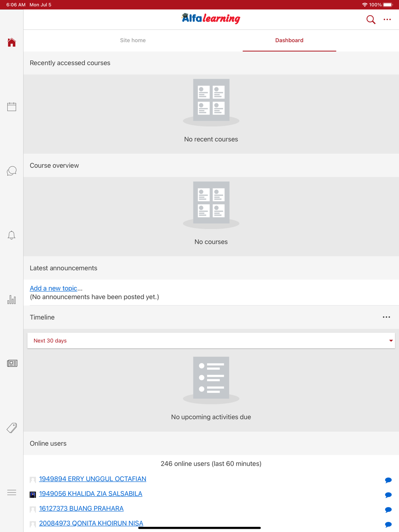Open the hamburger More menu icon

click(12, 493)
